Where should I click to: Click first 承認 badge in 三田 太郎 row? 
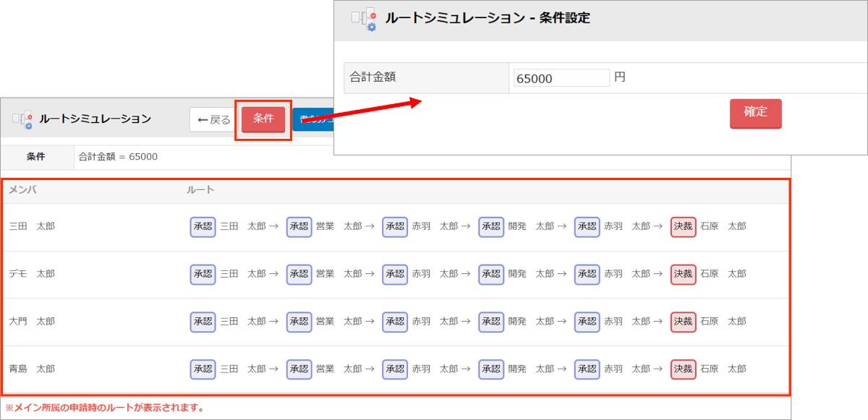[x=203, y=226]
